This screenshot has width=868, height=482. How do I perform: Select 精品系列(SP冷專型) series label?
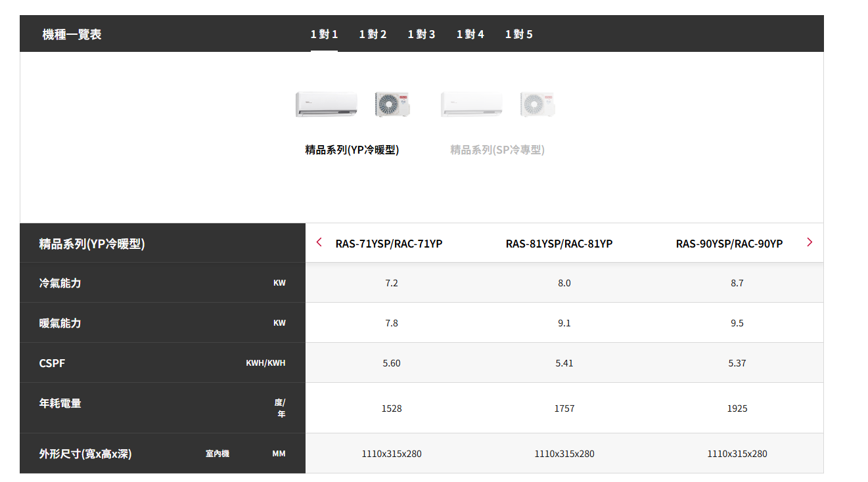point(497,150)
